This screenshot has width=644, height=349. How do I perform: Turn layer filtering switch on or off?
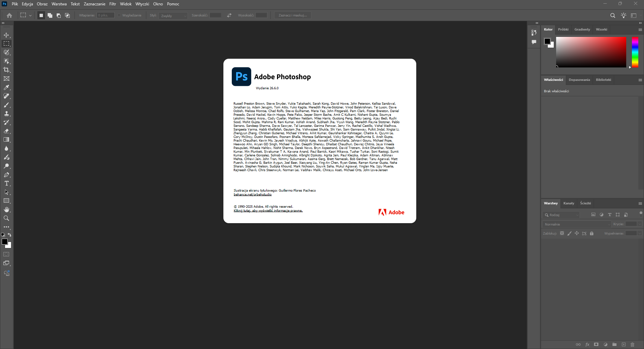[x=641, y=213]
